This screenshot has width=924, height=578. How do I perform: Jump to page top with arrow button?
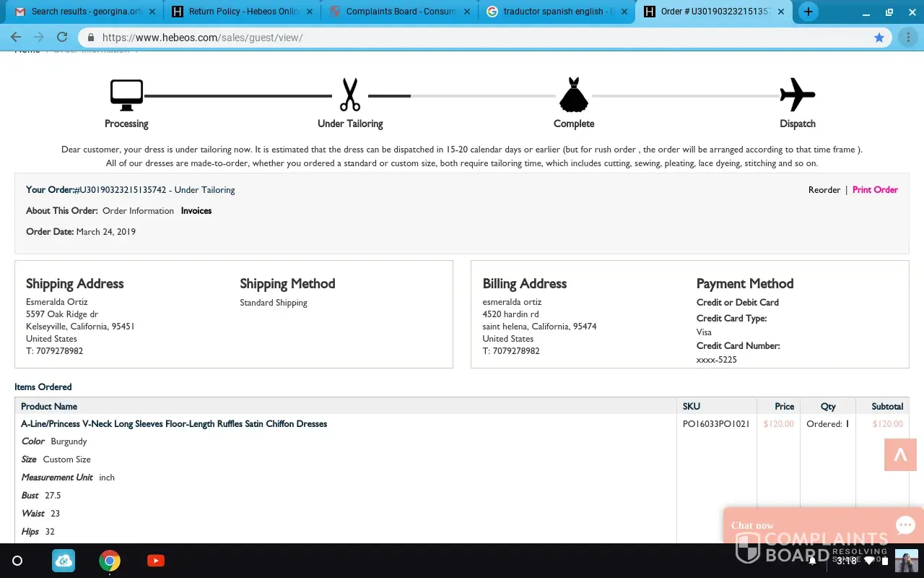click(x=900, y=455)
